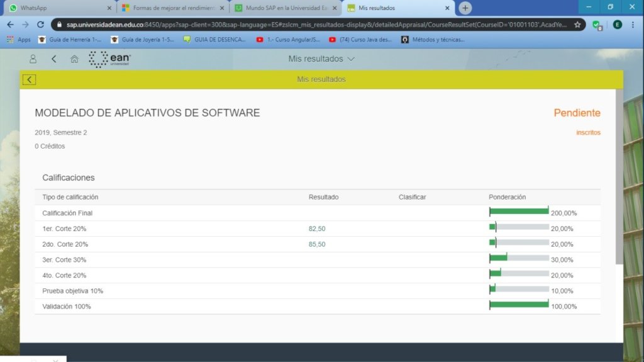Click the yellow bar back button

(29, 79)
